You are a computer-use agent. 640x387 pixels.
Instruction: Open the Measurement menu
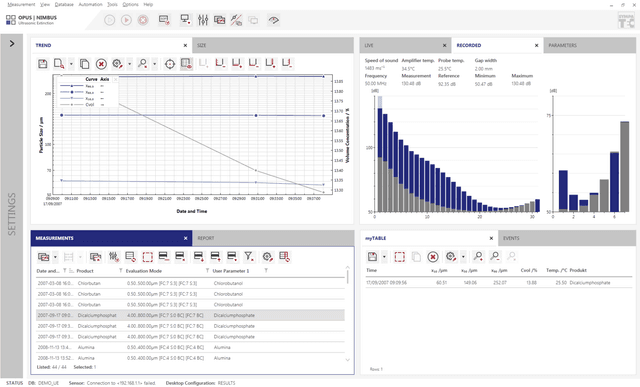pos(21,4)
